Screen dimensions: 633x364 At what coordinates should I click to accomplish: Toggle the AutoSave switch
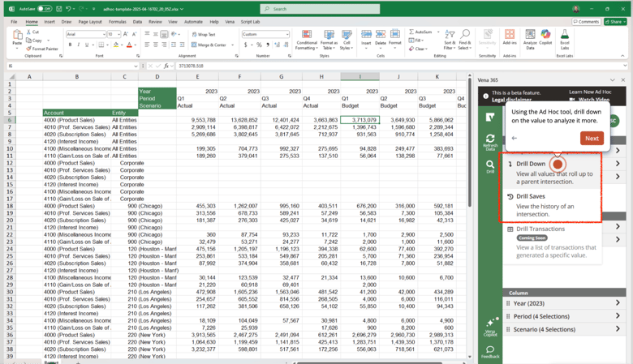tap(45, 9)
